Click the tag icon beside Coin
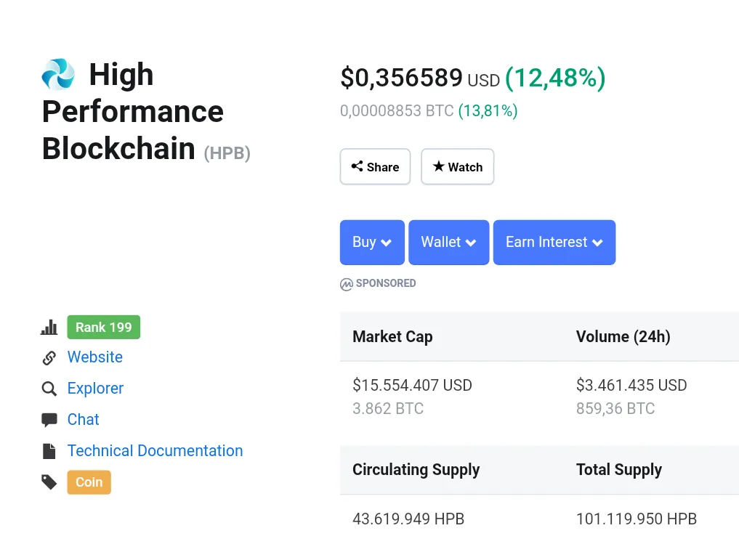 pos(49,482)
